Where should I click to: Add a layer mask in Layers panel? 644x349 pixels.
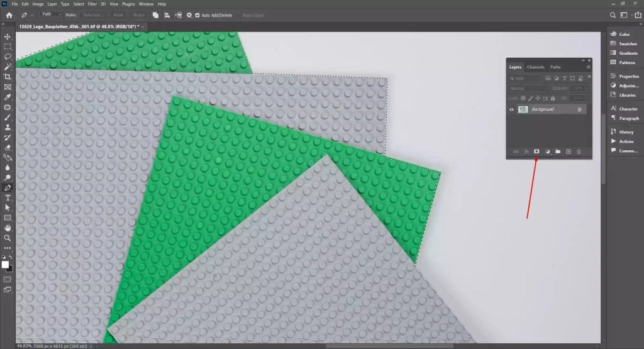point(536,152)
